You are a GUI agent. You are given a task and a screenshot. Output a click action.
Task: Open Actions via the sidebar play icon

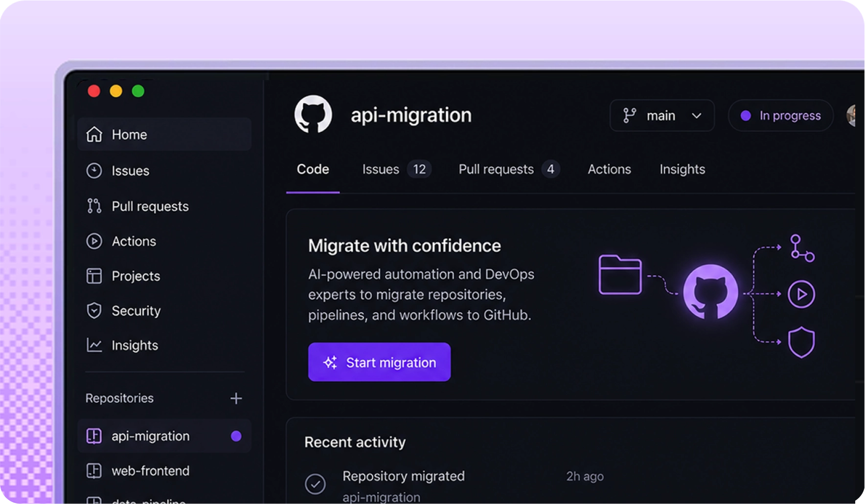click(x=94, y=241)
